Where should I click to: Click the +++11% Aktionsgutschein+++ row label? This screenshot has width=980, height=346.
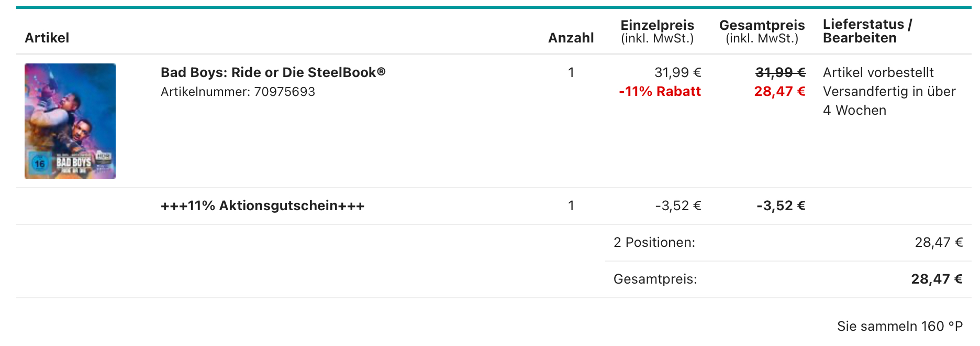(x=262, y=206)
